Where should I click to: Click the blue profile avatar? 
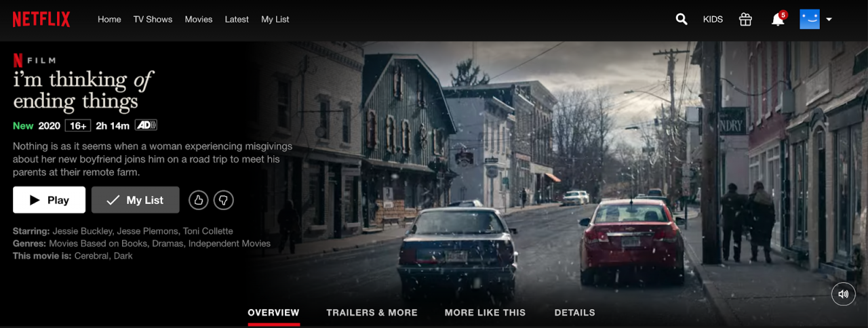[810, 19]
